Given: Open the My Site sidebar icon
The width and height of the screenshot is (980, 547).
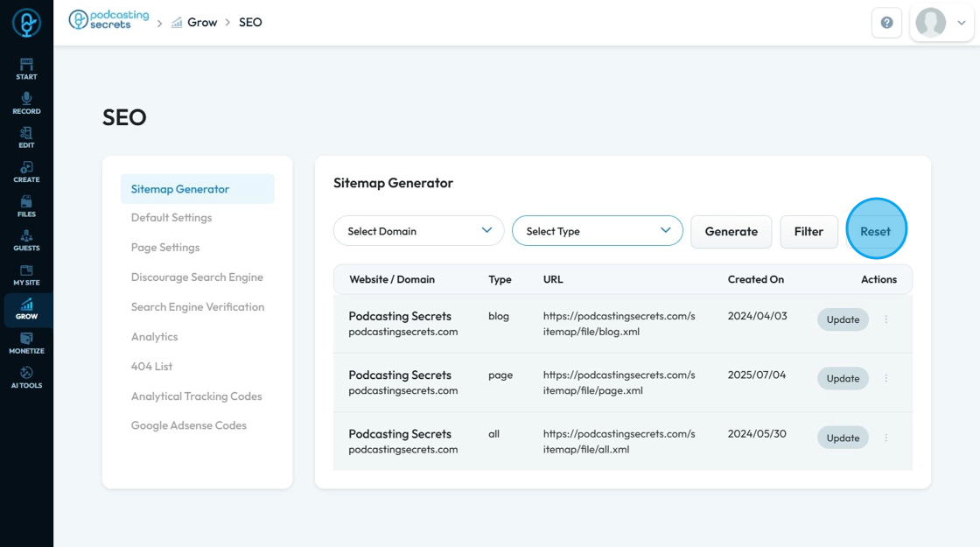Looking at the screenshot, I should [26, 275].
